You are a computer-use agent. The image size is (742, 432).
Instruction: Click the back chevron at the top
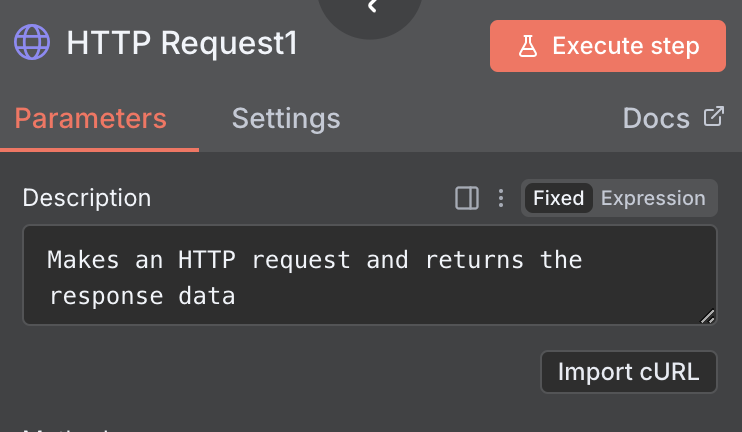pyautogui.click(x=372, y=8)
